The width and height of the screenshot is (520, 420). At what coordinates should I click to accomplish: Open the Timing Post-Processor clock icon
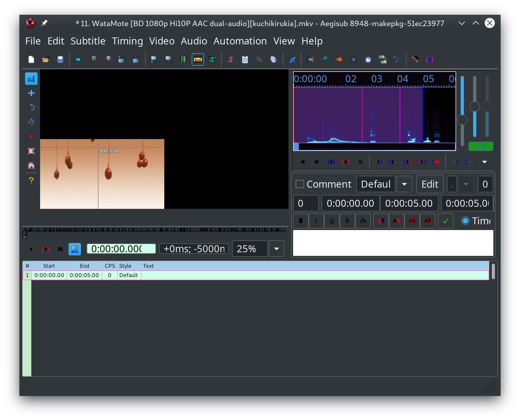click(x=368, y=59)
